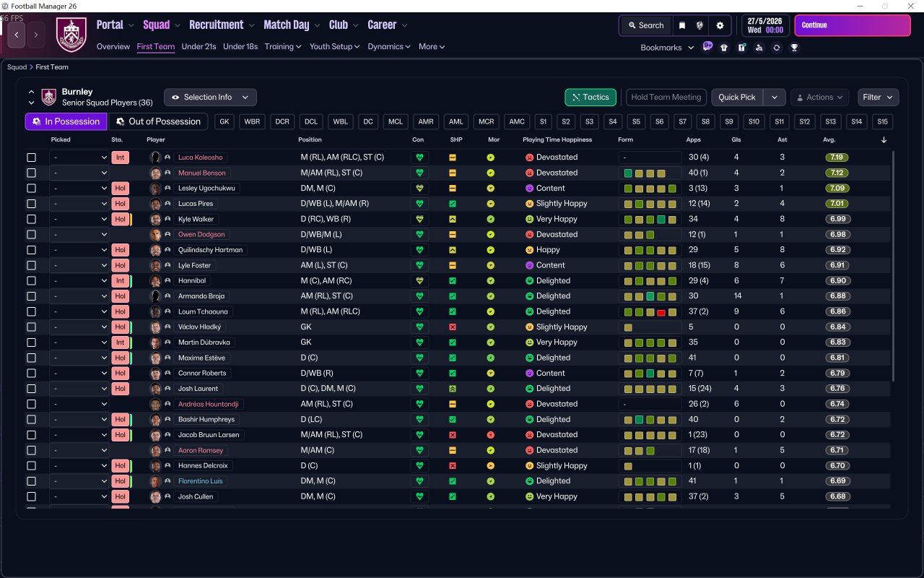
Task: Click the red SHP cross icon for Václav Hladký
Action: point(453,327)
